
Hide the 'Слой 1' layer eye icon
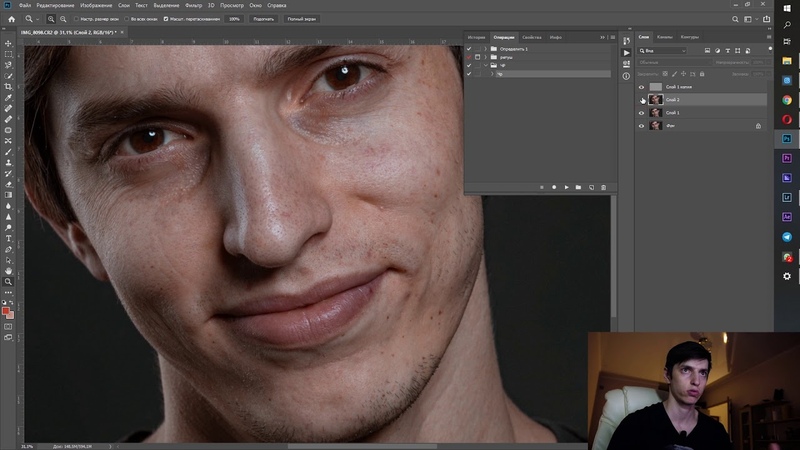pyautogui.click(x=642, y=113)
